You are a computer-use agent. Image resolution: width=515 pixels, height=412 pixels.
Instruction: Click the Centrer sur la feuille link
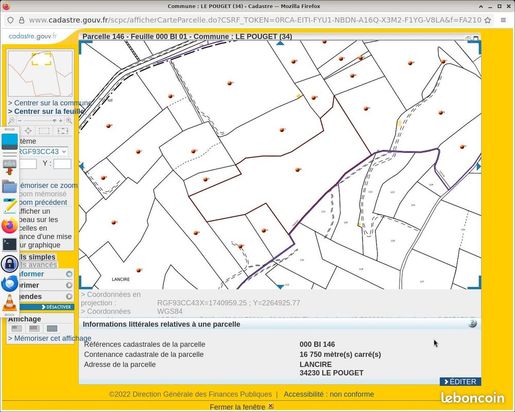[x=46, y=111]
